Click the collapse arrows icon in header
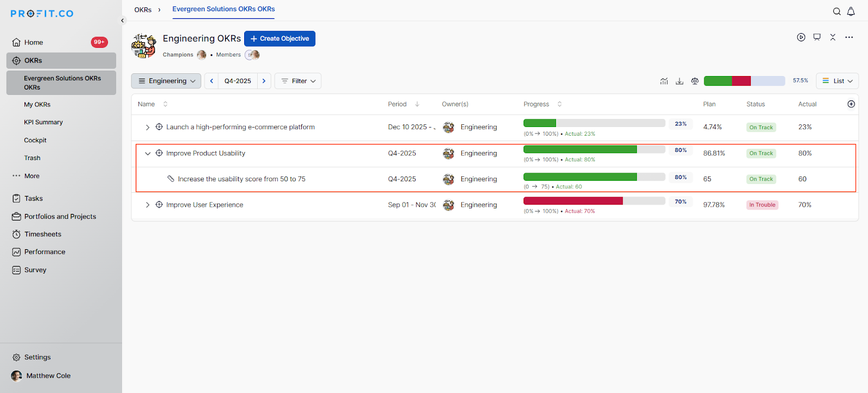The width and height of the screenshot is (868, 393). point(833,37)
